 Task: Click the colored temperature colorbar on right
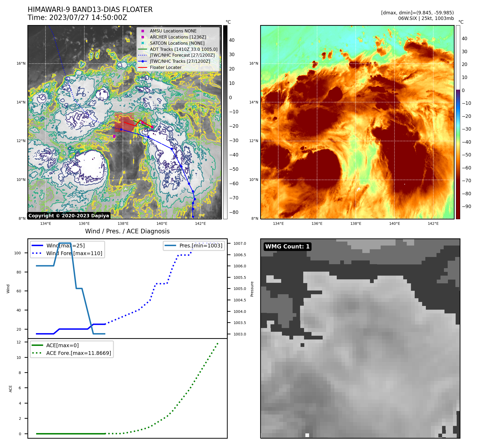tap(458, 122)
